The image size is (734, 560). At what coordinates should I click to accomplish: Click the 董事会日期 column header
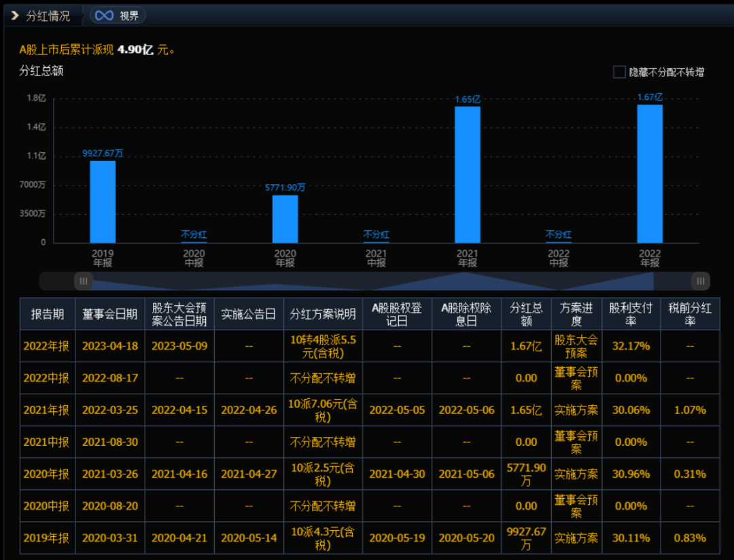[x=110, y=314]
